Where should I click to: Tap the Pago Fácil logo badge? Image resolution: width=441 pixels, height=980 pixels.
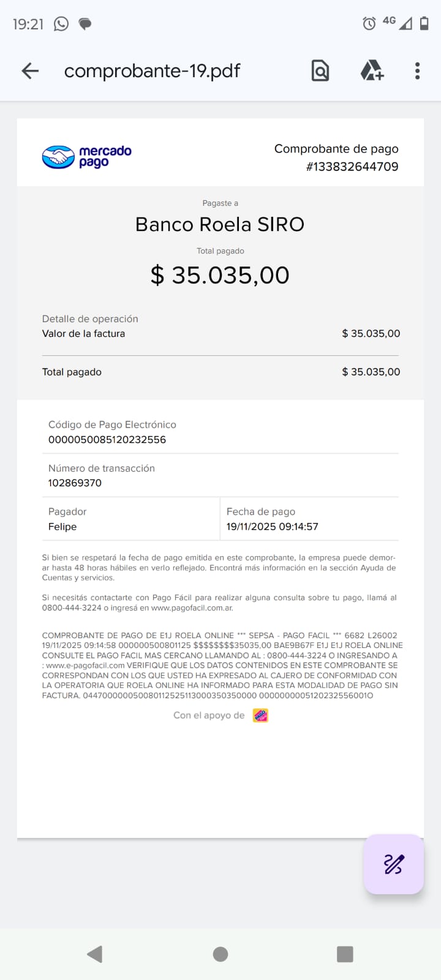[x=260, y=715]
